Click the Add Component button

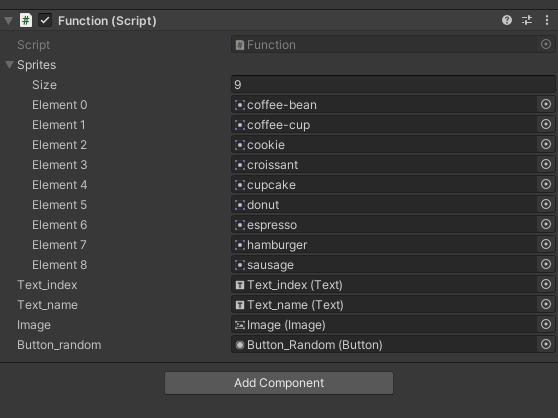pyautogui.click(x=279, y=383)
